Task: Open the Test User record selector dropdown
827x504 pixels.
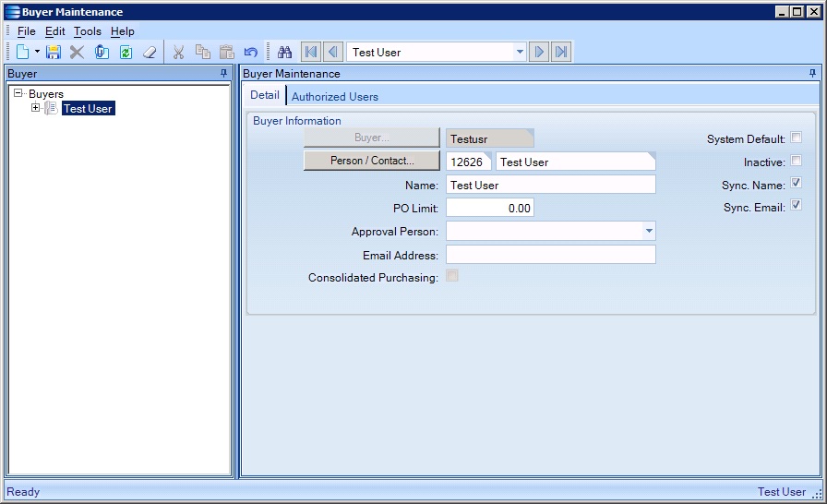Action: tap(520, 52)
